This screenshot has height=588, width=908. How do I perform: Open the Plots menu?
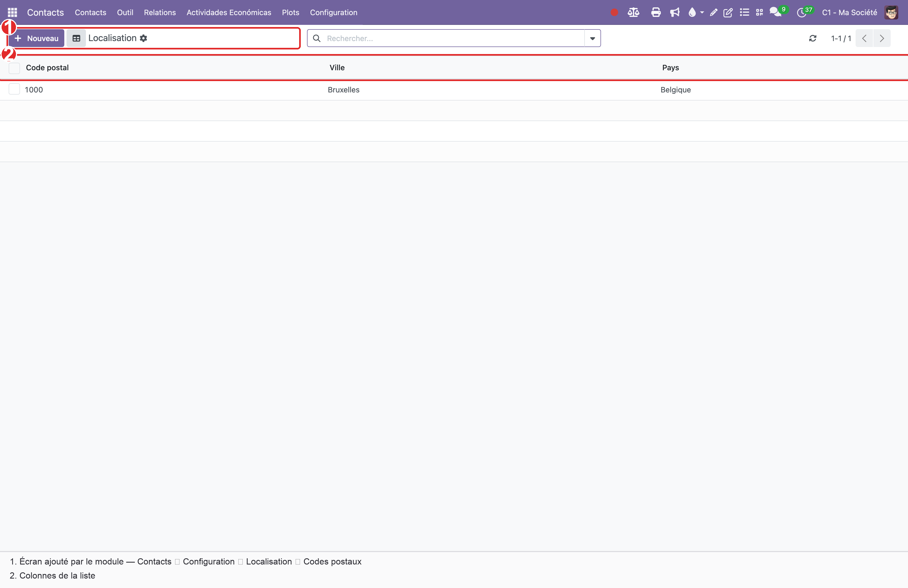(x=291, y=13)
